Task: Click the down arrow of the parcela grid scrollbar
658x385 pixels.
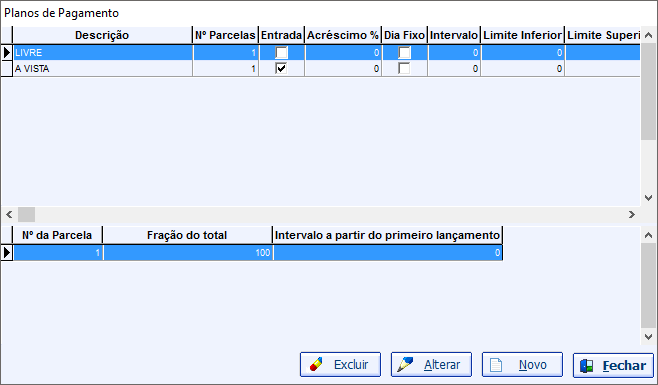Action: (648, 337)
